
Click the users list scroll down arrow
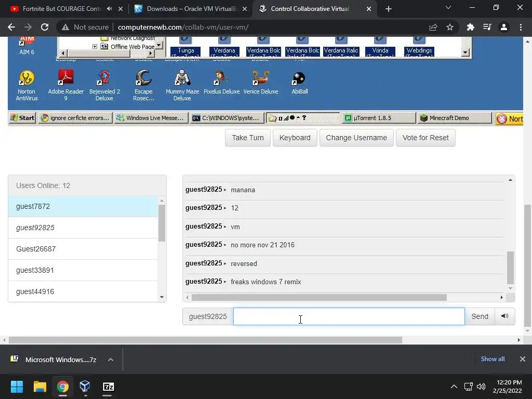pos(162,297)
